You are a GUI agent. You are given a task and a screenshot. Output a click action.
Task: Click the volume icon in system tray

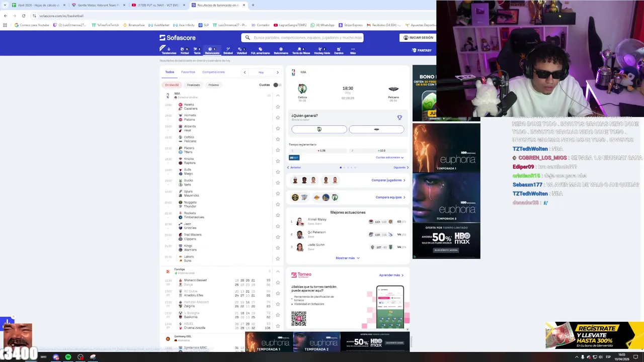pos(601,357)
